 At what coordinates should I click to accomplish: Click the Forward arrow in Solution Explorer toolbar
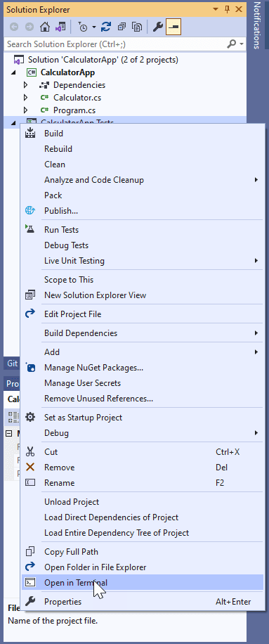click(x=29, y=27)
